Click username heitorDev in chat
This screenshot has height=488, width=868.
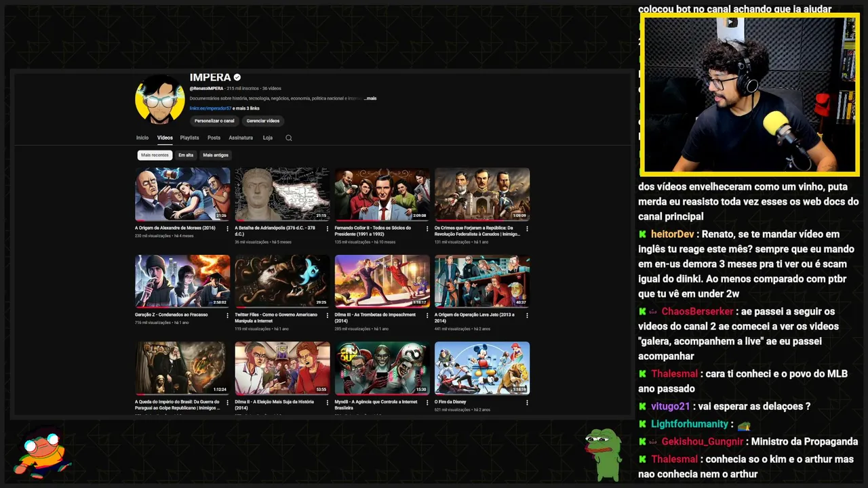tap(673, 235)
